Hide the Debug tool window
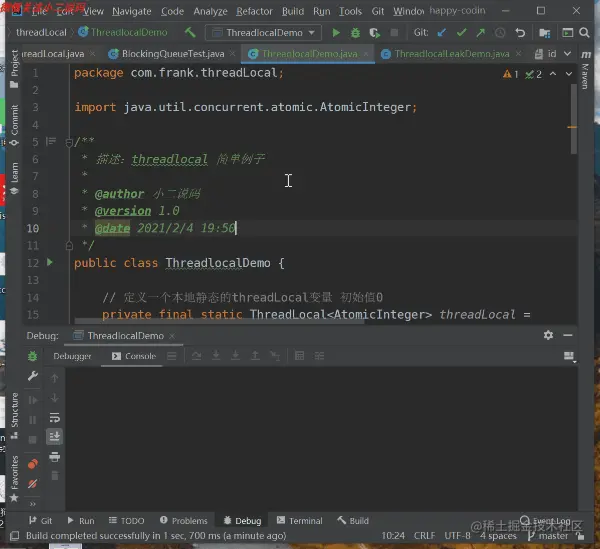 (568, 335)
